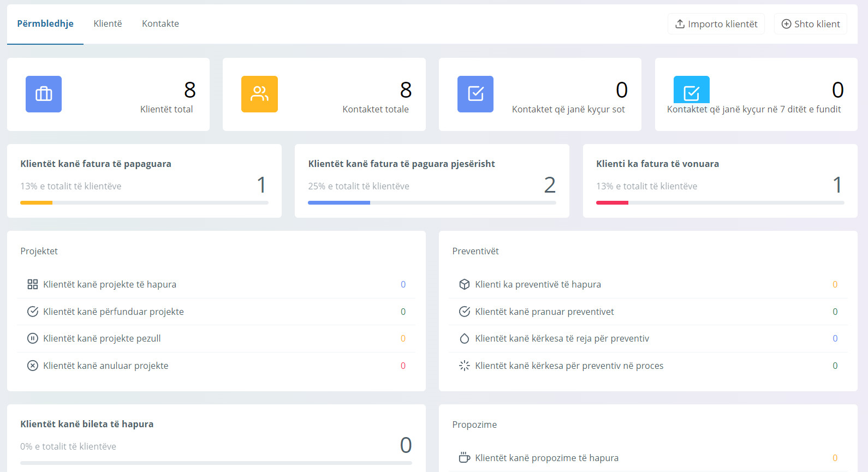Click the checkbox icon for Kontaktet që janë kyçur sot
Image resolution: width=868 pixels, height=472 pixels.
(x=475, y=94)
